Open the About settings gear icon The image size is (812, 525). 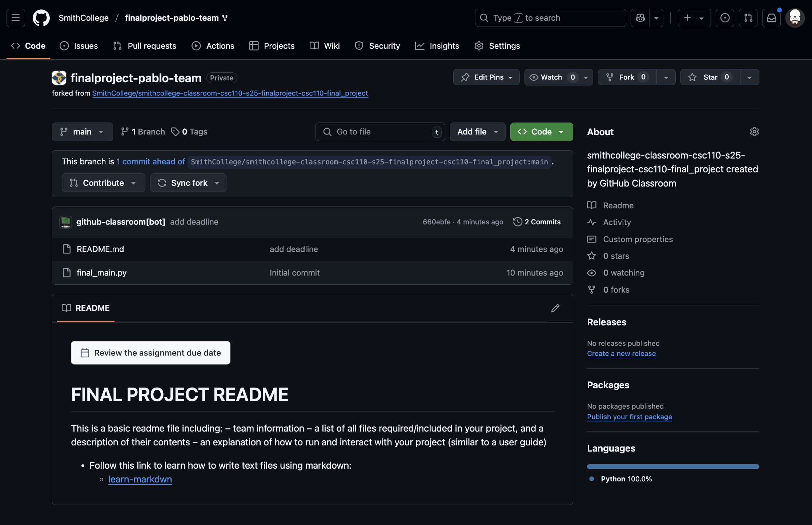pos(754,132)
